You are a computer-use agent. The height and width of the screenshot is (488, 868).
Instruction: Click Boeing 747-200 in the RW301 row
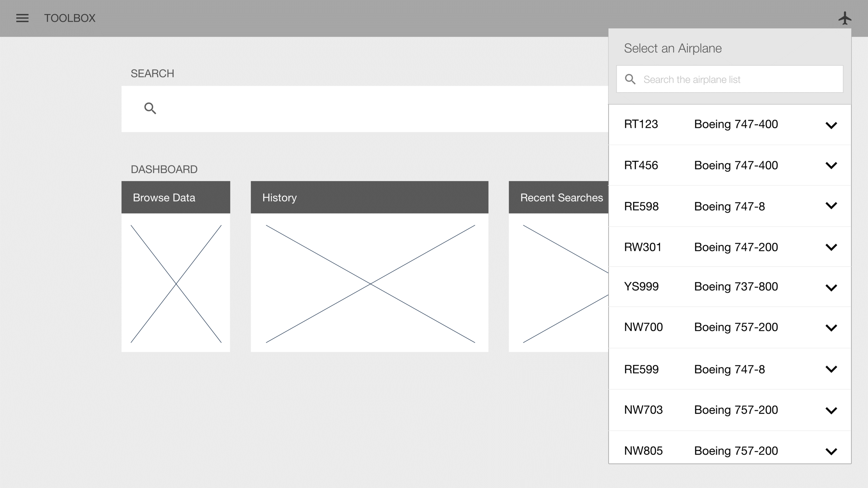(x=736, y=247)
